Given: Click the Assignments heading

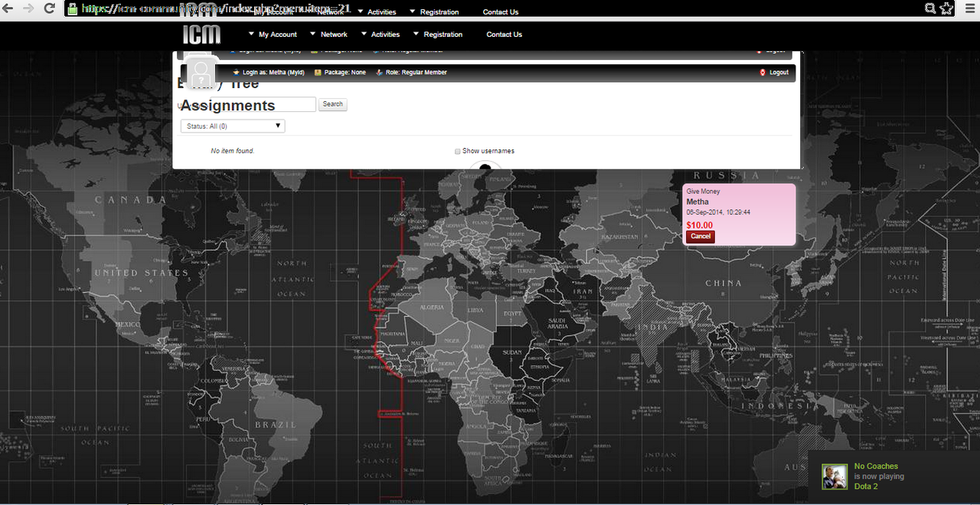Looking at the screenshot, I should (x=227, y=105).
